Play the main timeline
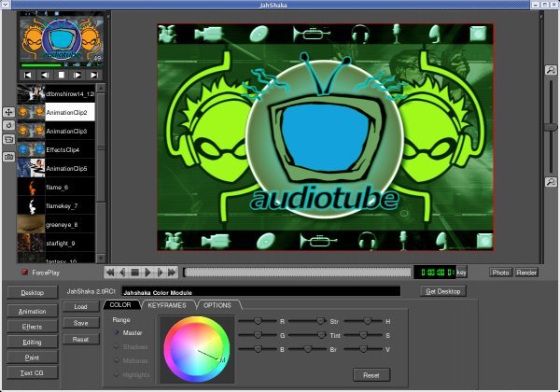Screen dimensions: 560x392 pyautogui.click(x=147, y=273)
